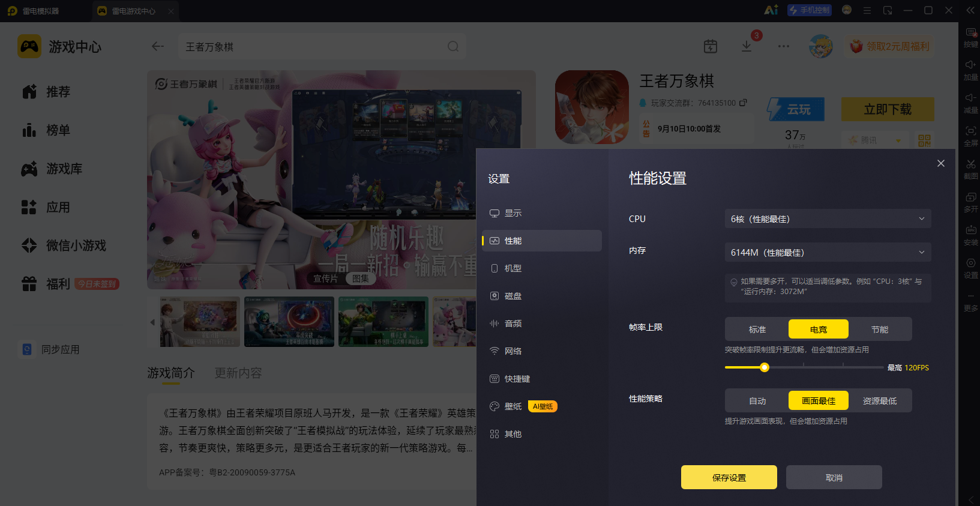Open the user avatar profile

click(821, 46)
